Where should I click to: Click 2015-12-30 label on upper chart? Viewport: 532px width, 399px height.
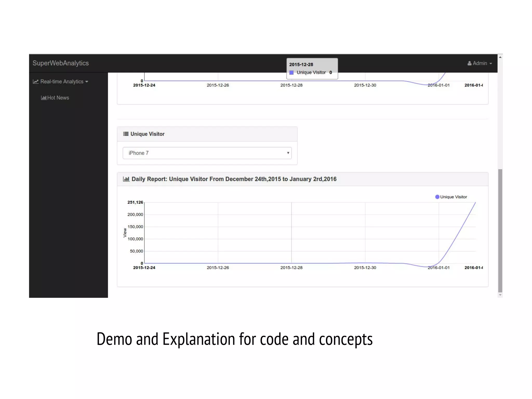365,85
